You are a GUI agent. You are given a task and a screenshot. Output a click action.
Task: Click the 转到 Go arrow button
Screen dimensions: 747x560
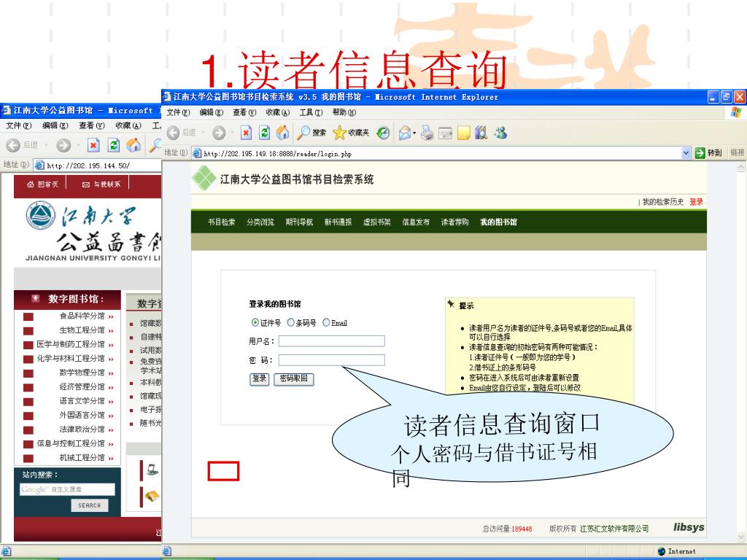coord(700,153)
